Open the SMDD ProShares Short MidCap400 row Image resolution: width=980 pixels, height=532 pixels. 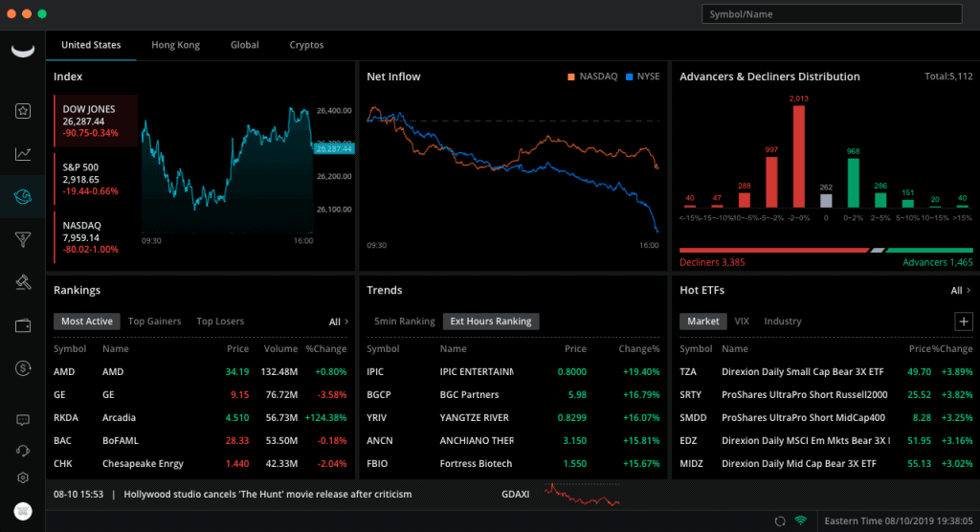tap(826, 417)
